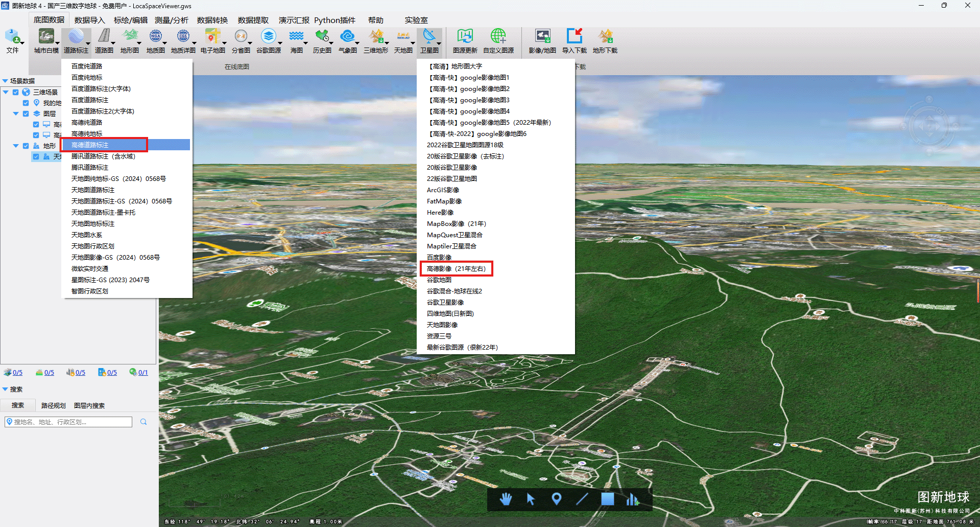
Task: Click the 城市白模 city model icon
Action: click(x=46, y=36)
